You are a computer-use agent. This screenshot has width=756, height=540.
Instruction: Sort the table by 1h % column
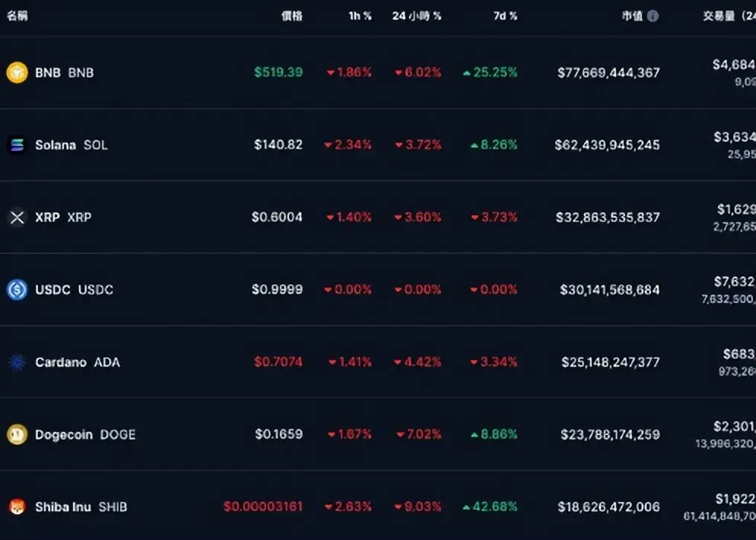pyautogui.click(x=360, y=15)
